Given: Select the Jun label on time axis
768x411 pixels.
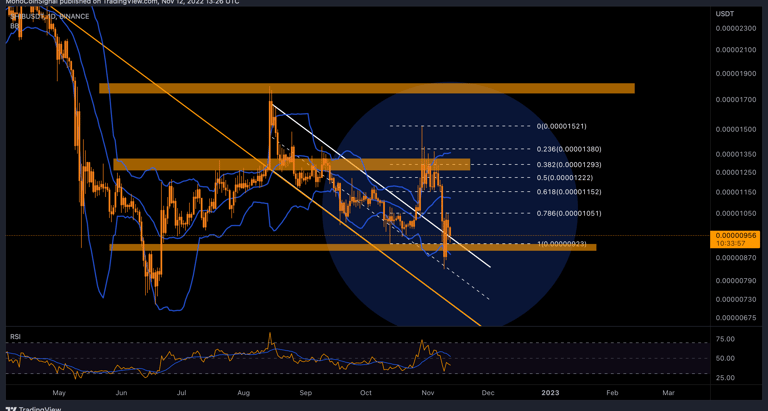Looking at the screenshot, I should 121,393.
